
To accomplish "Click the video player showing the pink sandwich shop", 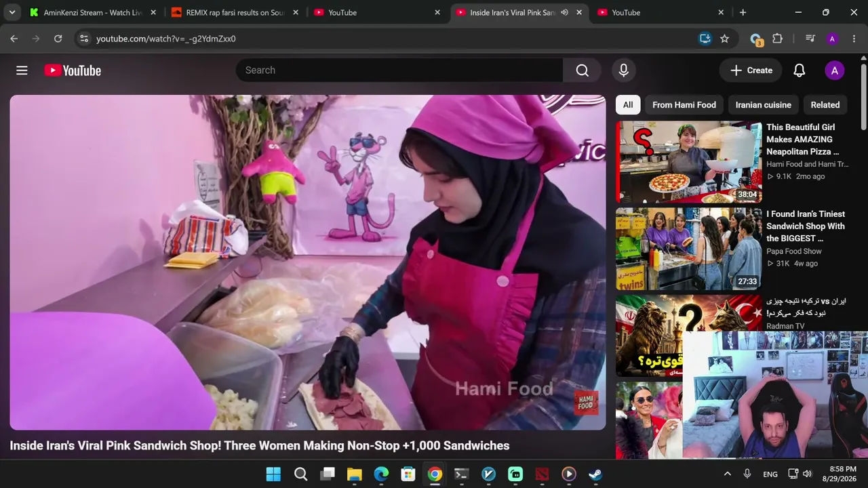I will point(308,262).
